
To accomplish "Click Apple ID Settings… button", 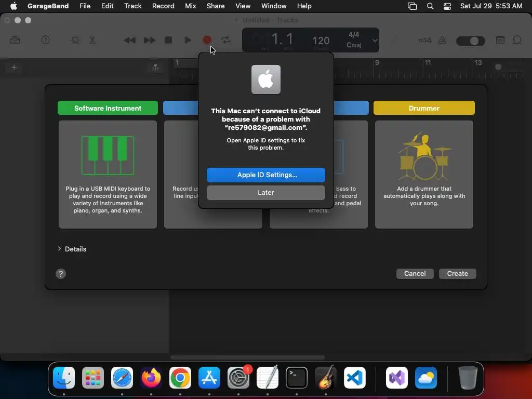I will (265, 175).
